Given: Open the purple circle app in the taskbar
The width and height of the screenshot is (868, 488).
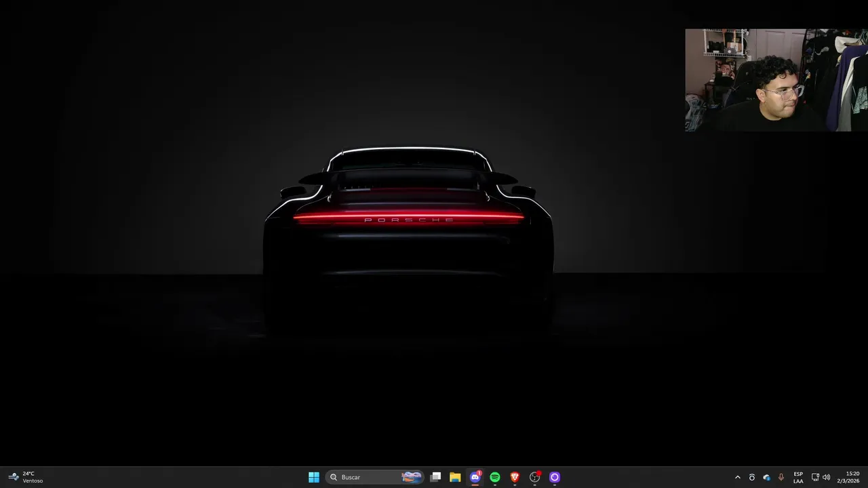Looking at the screenshot, I should [554, 477].
